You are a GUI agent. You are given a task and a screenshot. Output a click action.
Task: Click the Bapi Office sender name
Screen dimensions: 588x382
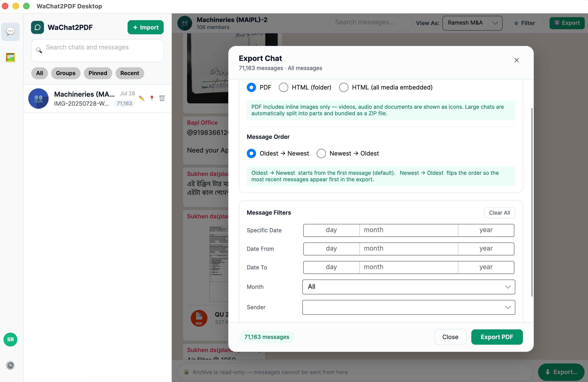[202, 122]
